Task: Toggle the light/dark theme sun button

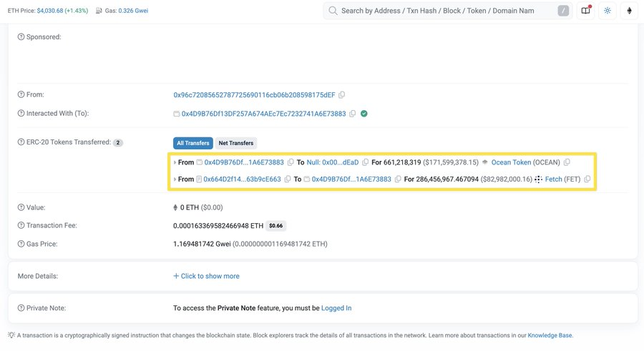Action: (x=608, y=11)
